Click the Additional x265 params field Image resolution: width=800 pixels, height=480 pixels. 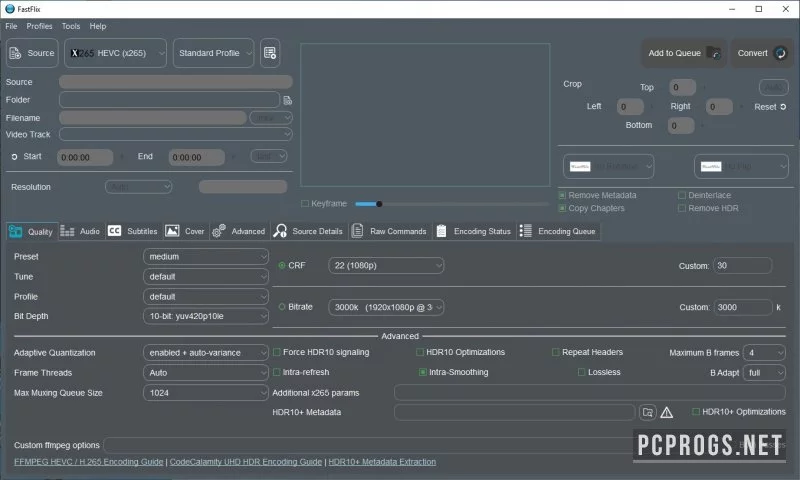590,393
